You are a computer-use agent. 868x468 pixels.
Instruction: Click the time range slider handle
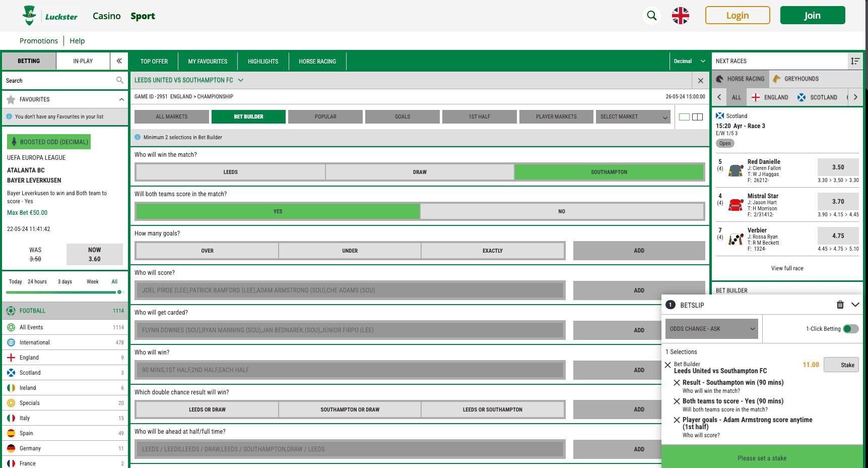pyautogui.click(x=119, y=292)
